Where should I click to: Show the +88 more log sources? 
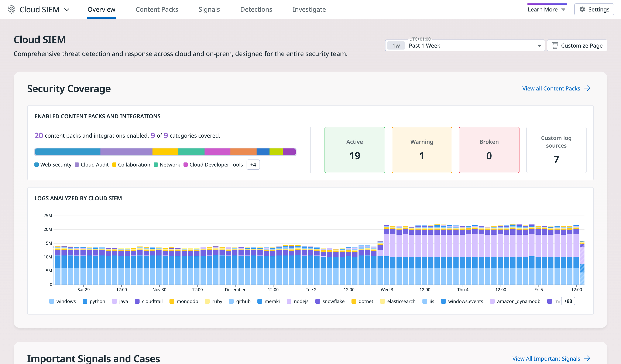tap(568, 301)
